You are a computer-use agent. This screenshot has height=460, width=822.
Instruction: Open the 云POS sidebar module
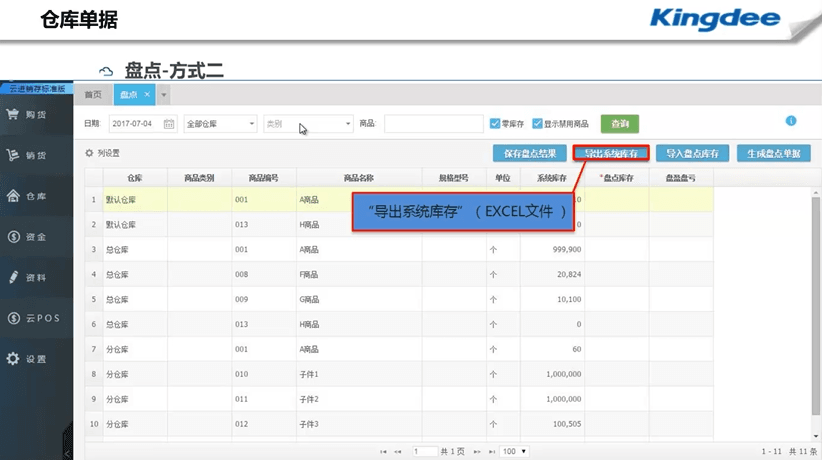click(36, 318)
